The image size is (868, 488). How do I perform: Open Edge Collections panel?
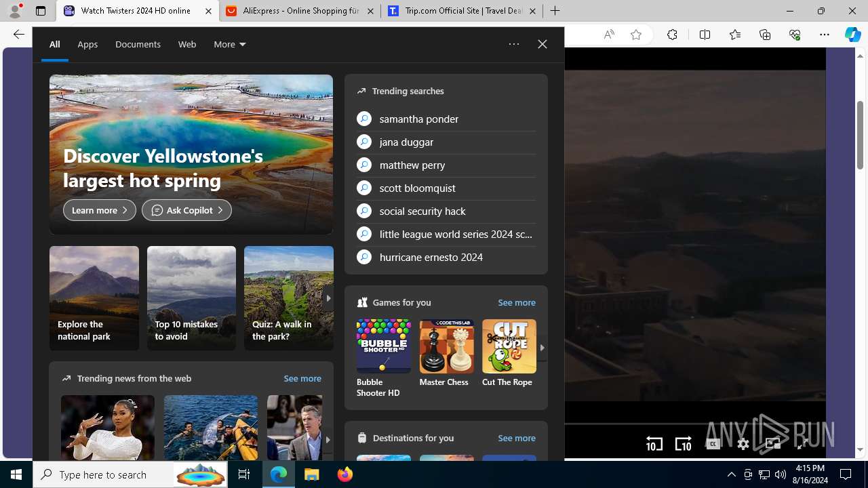coord(765,35)
